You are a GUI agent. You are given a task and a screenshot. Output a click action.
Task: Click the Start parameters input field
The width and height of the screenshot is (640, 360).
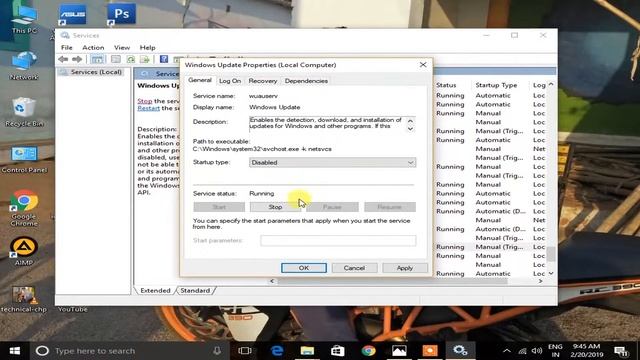coord(338,240)
